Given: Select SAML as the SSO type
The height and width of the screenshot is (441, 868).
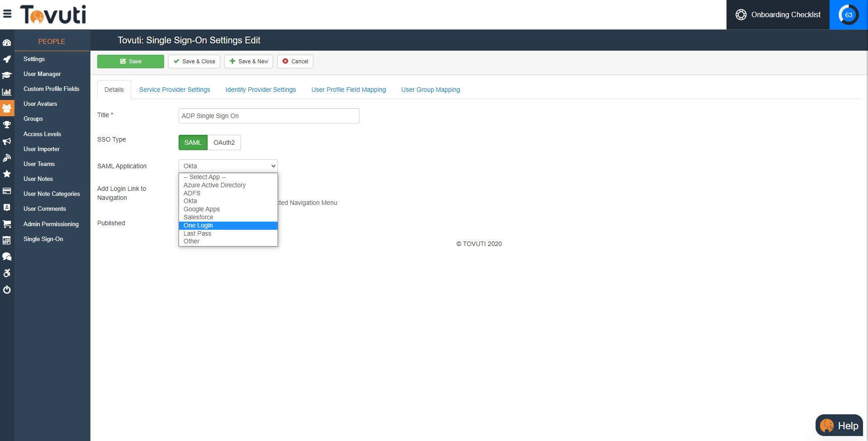Looking at the screenshot, I should pos(193,142).
